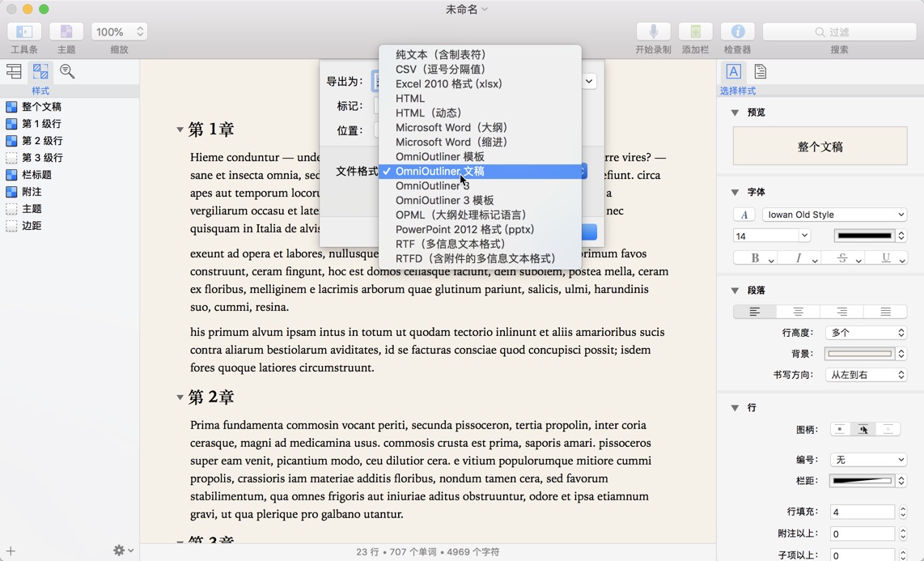
Task: Click the 开始录制 microphone icon
Action: [653, 32]
